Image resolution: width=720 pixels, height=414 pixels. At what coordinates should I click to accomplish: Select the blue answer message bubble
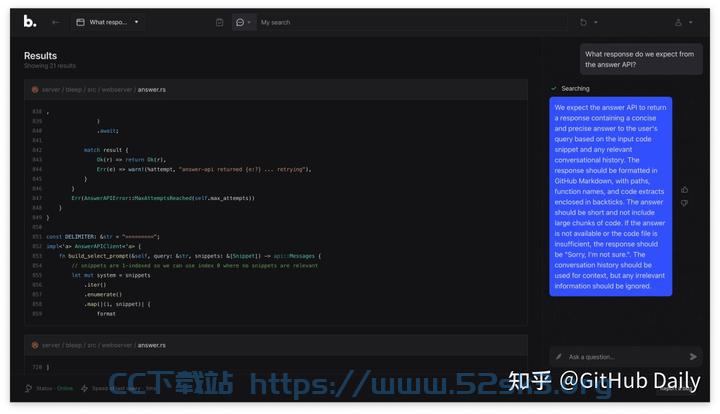(x=611, y=196)
